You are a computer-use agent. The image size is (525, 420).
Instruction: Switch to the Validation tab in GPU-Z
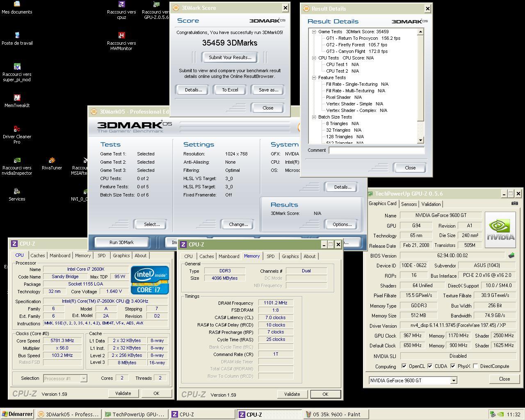431,204
